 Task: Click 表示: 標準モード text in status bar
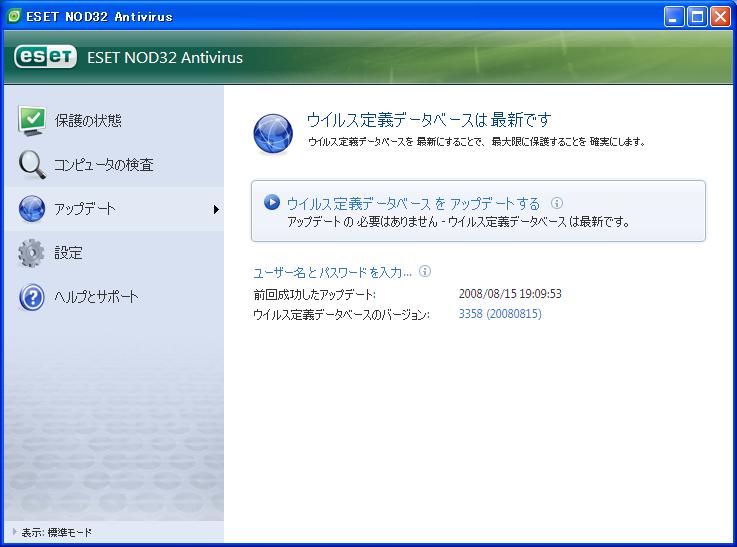(57, 532)
